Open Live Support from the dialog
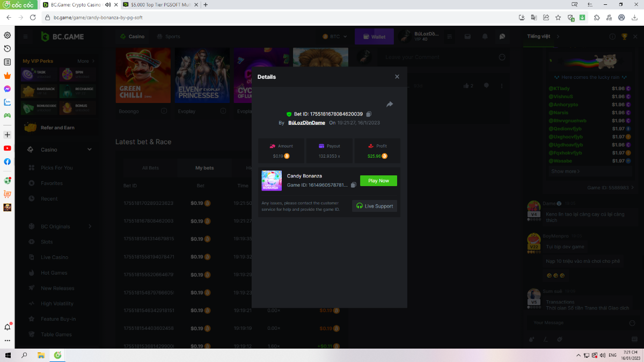 point(375,206)
